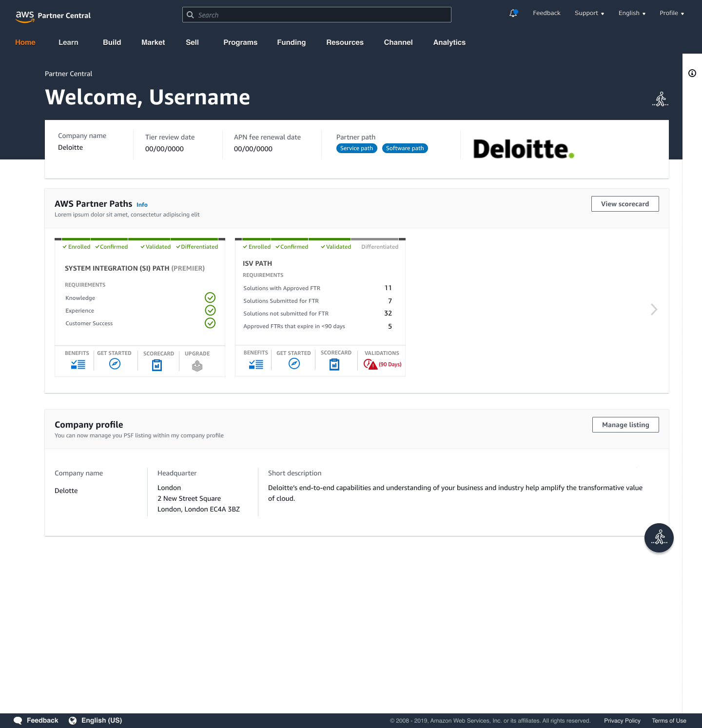Image resolution: width=702 pixels, height=728 pixels.
Task: Open the Learn menu
Action: 68,42
